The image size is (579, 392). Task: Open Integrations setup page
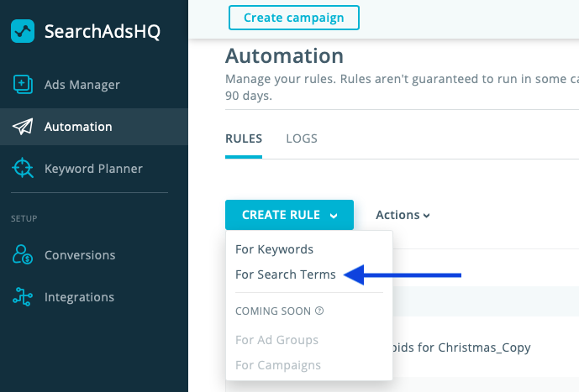[79, 297]
